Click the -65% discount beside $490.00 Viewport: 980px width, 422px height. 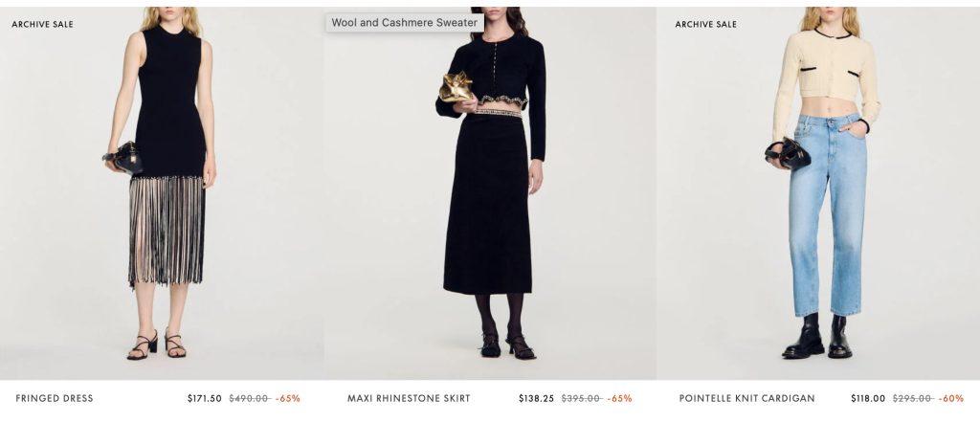click(288, 398)
